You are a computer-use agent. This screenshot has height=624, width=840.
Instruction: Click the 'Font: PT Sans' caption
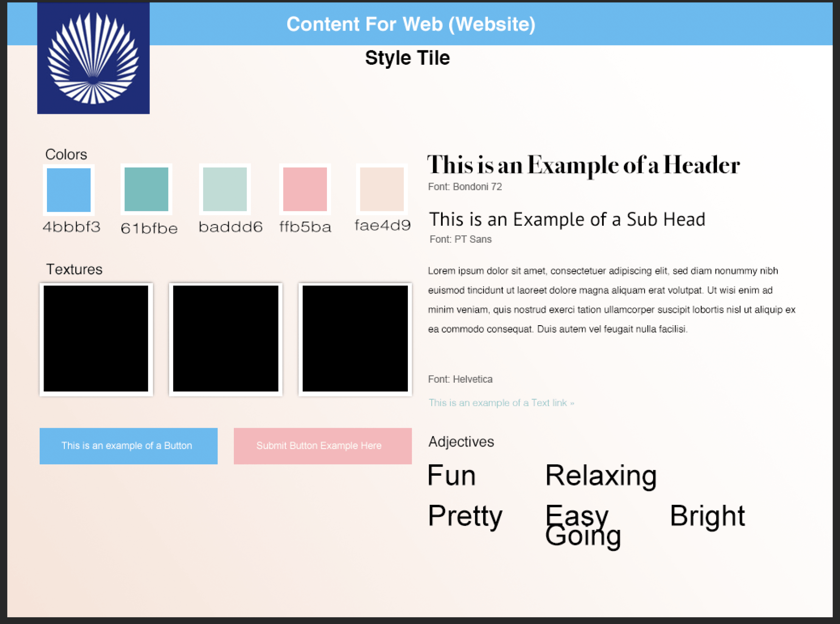[460, 239]
